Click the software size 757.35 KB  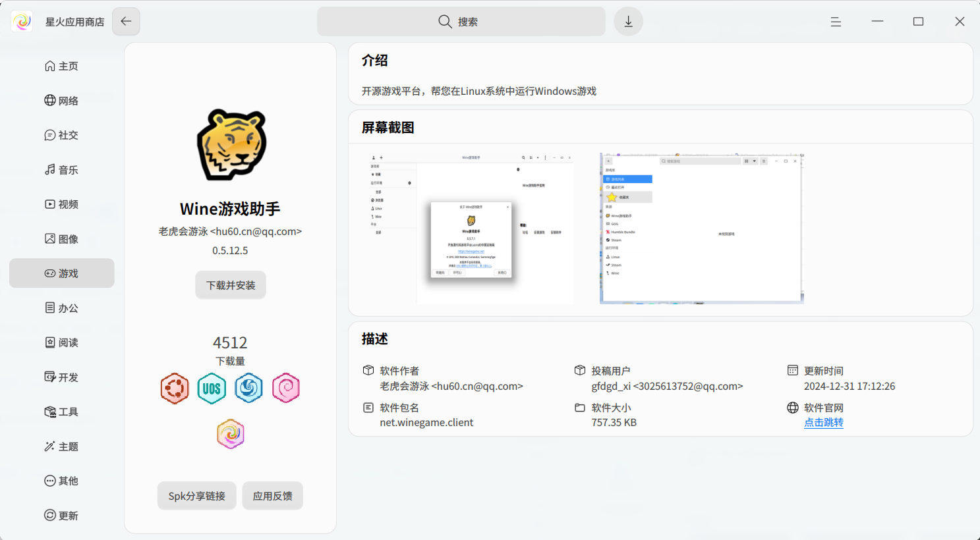point(614,423)
